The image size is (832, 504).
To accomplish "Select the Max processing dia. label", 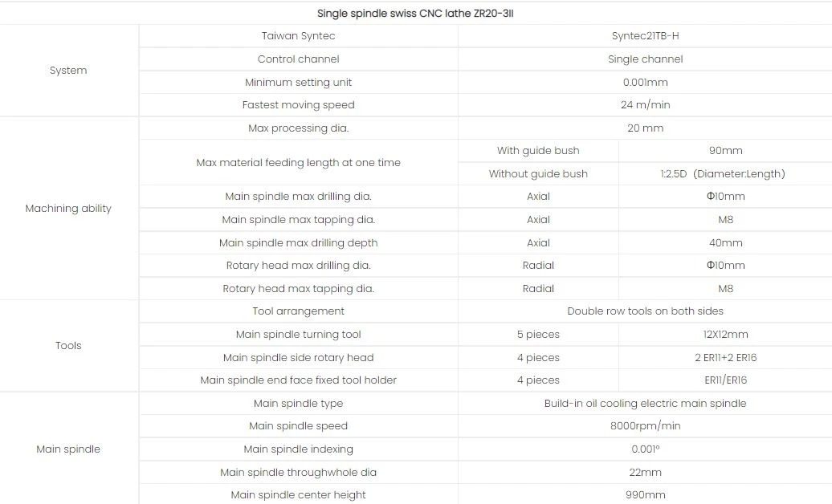I will click(298, 128).
